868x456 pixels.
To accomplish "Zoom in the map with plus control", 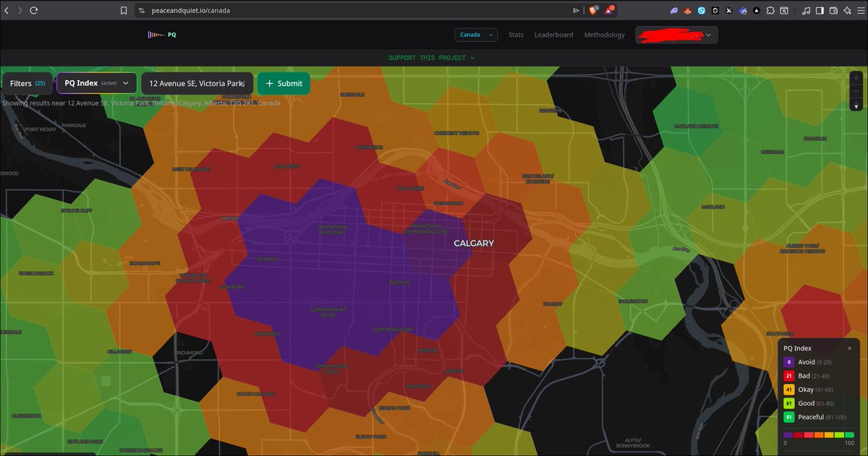I will [856, 77].
